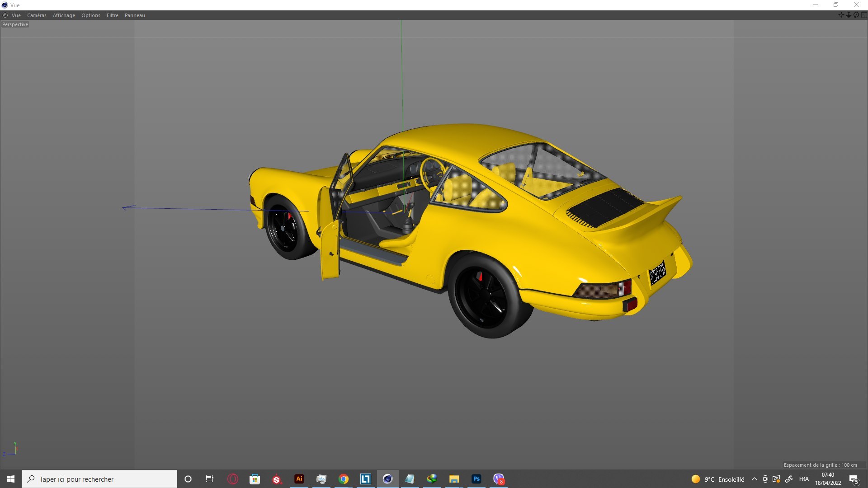Click the taskbar search field
This screenshot has height=488, width=868.
99,479
